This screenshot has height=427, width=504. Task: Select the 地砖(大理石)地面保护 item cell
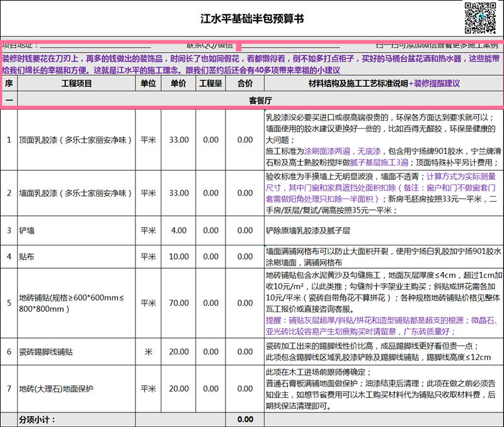click(76, 390)
